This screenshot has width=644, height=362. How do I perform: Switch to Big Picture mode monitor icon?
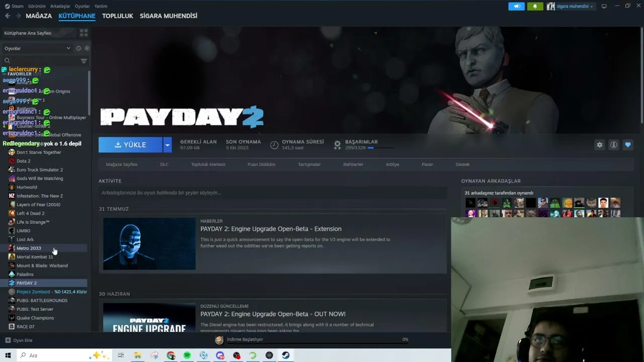click(604, 6)
